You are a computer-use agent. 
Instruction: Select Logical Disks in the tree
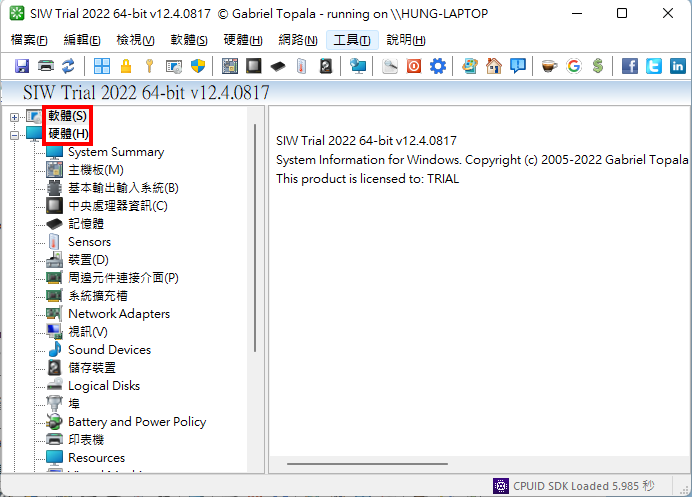(104, 386)
